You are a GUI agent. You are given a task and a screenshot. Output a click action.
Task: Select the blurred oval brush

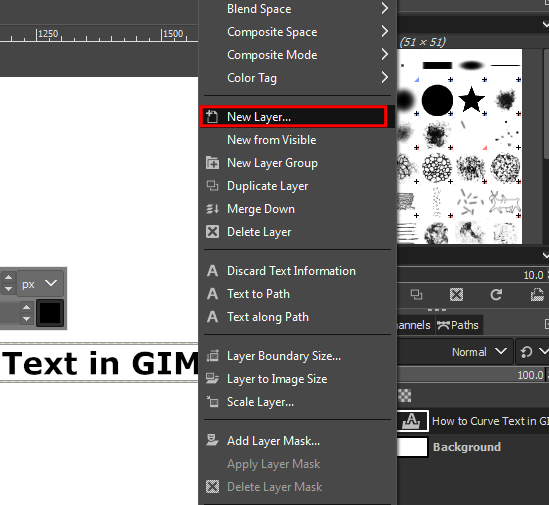(x=471, y=65)
